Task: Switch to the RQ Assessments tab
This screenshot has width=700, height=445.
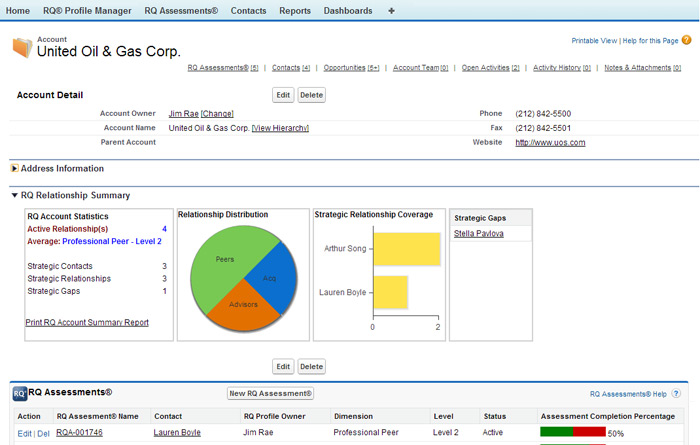Action: tap(181, 11)
